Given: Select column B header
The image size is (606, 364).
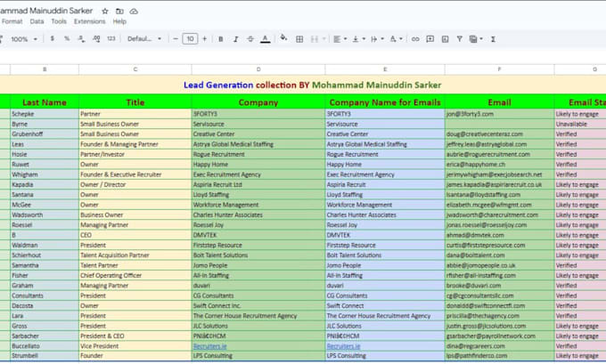Looking at the screenshot, I should coord(45,69).
